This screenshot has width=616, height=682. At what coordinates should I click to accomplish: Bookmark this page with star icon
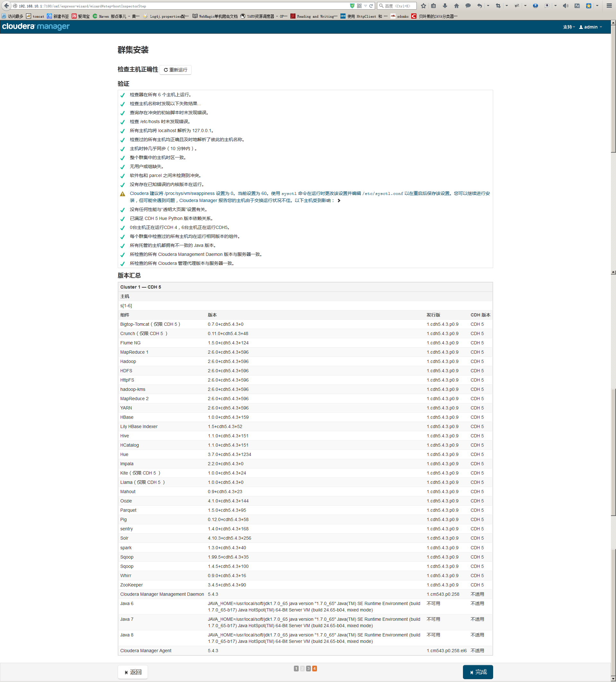coord(423,6)
